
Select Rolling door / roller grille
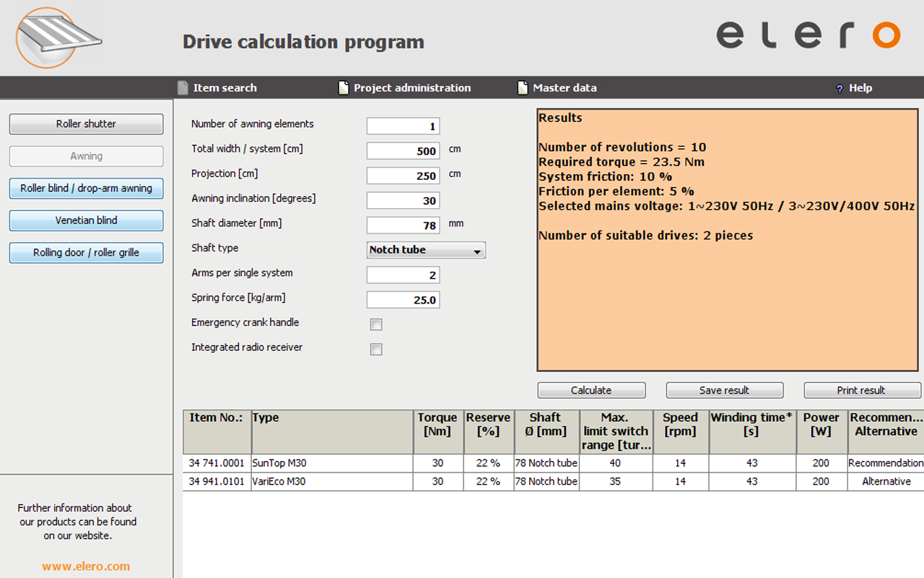tap(86, 253)
